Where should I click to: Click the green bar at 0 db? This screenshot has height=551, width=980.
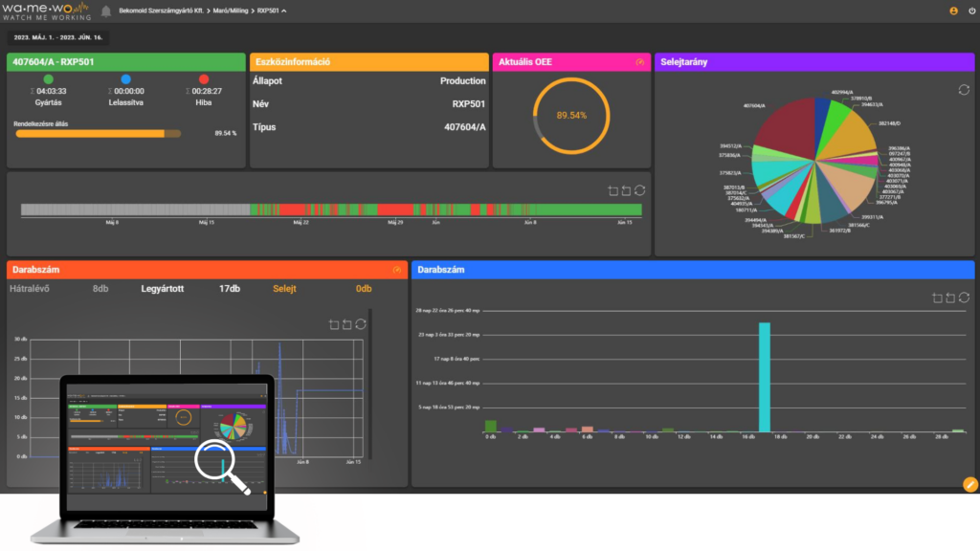click(491, 426)
